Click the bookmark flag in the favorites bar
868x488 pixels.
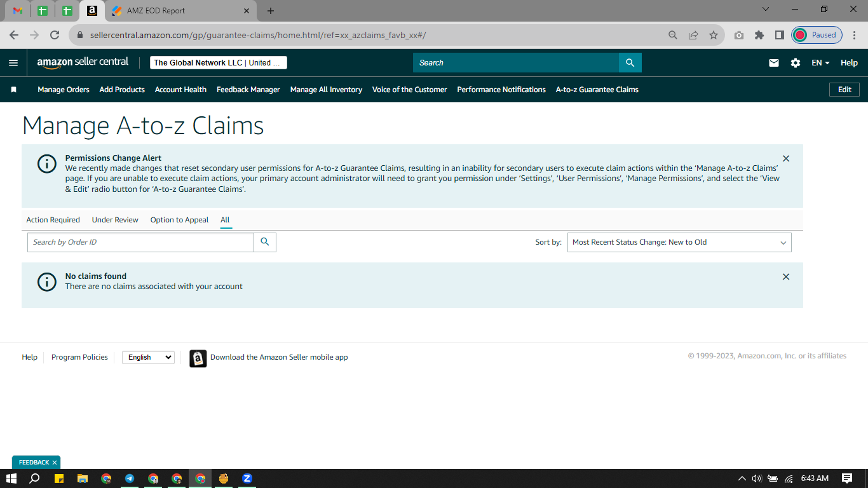13,90
